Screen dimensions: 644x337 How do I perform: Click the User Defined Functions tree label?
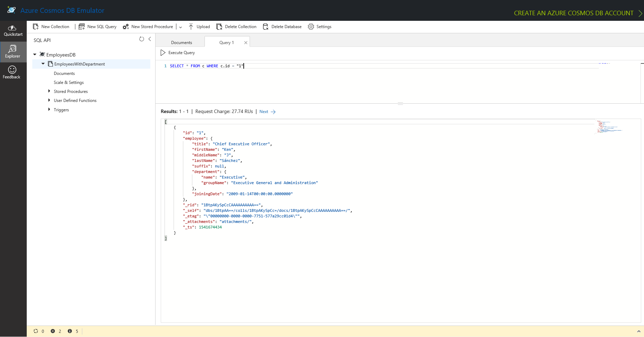(75, 101)
